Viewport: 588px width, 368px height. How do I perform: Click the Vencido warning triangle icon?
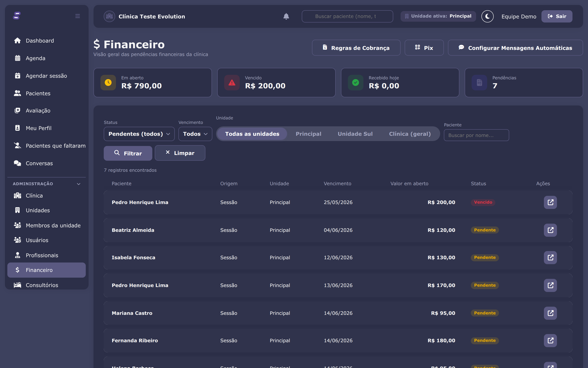pyautogui.click(x=232, y=83)
